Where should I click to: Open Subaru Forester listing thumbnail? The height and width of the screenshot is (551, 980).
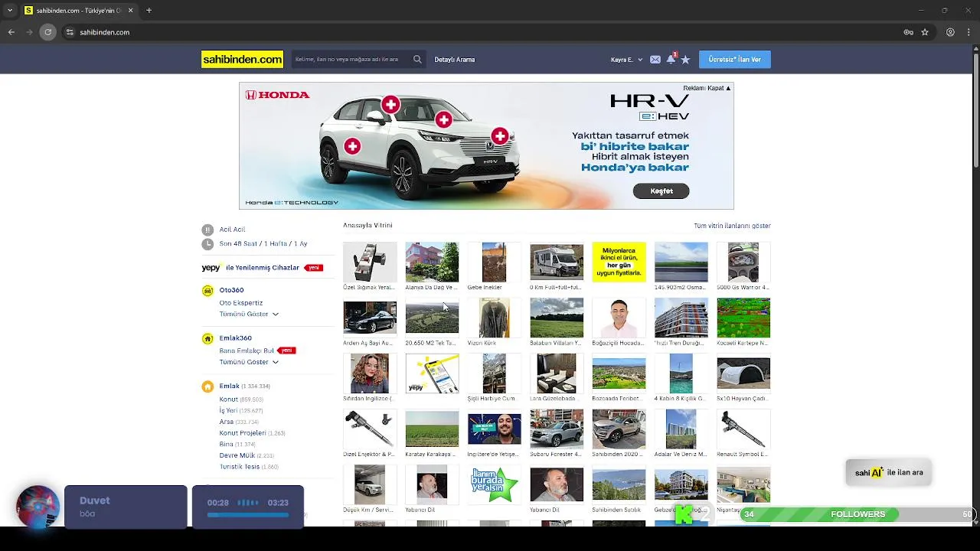[557, 429]
